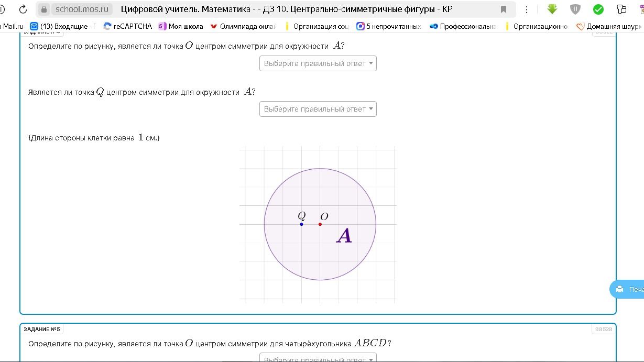Click the 'ЗАДАНИЕ №5' heading label
The height and width of the screenshot is (362, 644).
(42, 329)
